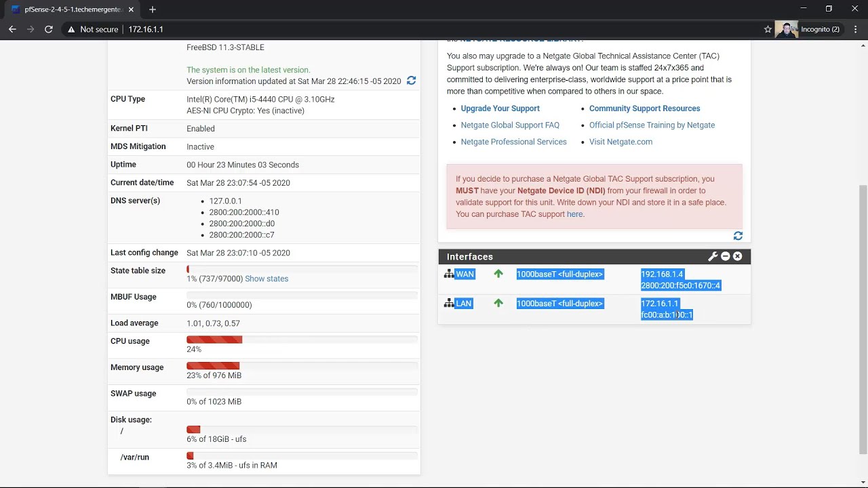Click the Uptime value text

243,165
